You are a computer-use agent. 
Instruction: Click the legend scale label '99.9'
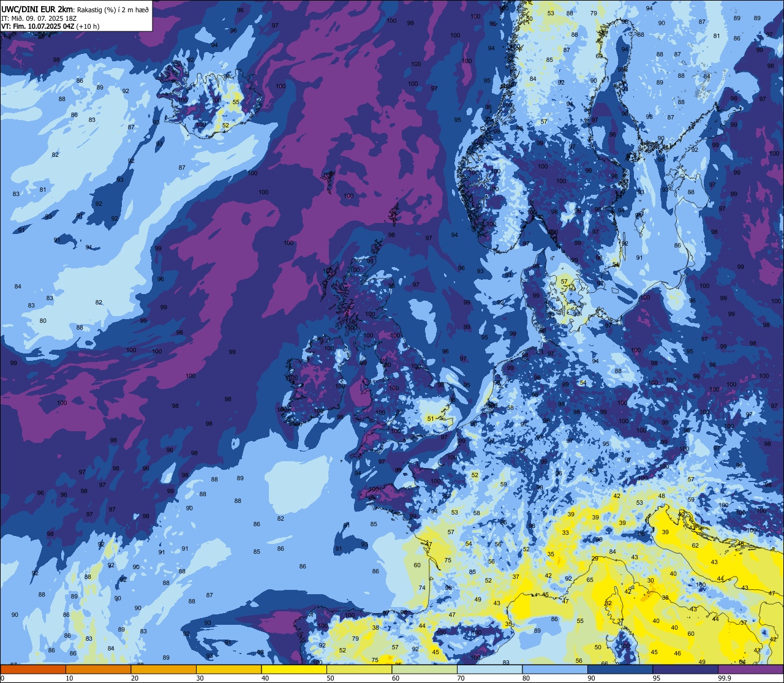(x=724, y=678)
